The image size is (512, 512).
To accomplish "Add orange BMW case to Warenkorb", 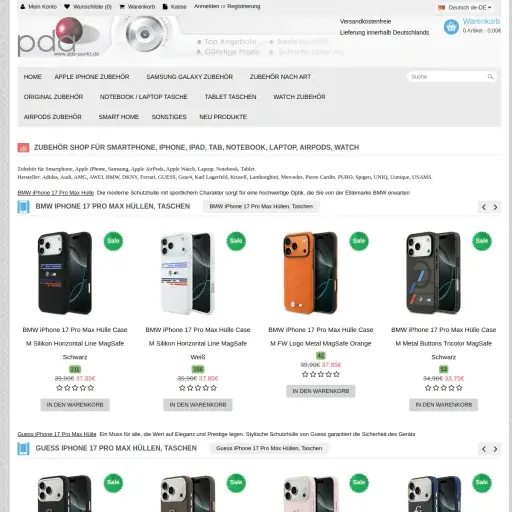I will 321,391.
